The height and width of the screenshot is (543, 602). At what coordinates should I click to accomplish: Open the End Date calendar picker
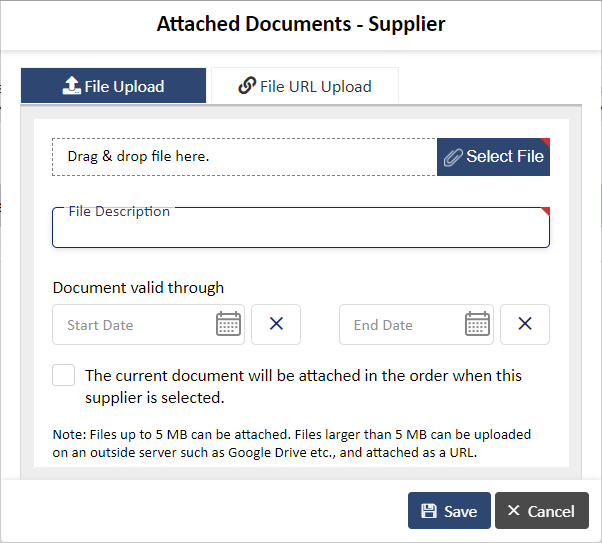477,324
